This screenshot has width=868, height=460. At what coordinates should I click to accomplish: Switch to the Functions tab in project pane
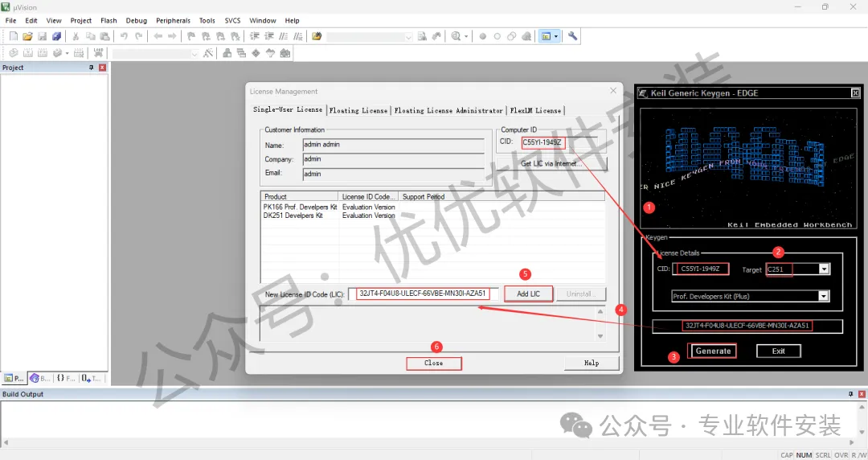pos(66,378)
